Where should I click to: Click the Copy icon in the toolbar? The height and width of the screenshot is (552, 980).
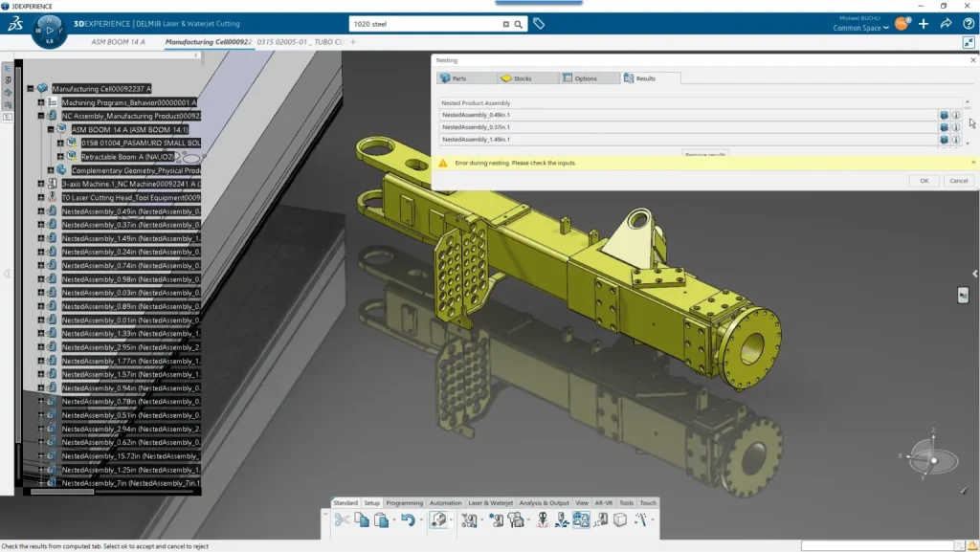point(361,519)
